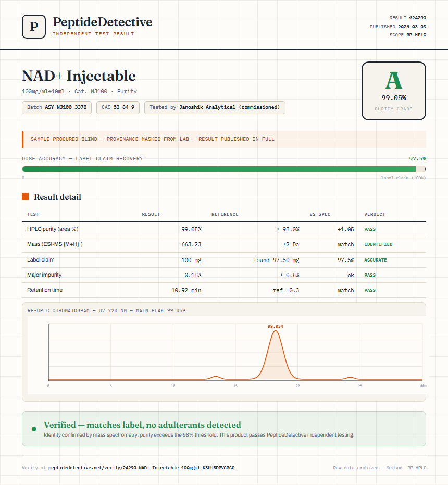Click the REFERENCE column header
Screen dimensions: 448x485
[225, 214]
